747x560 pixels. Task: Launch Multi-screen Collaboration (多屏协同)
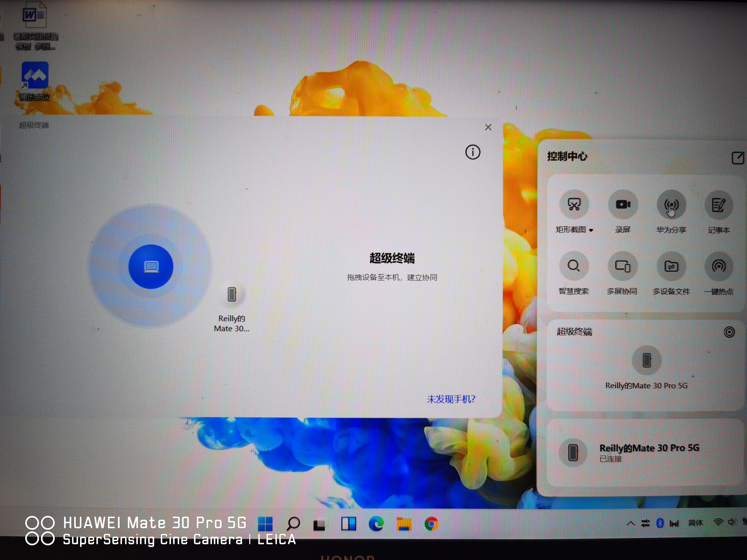[622, 266]
